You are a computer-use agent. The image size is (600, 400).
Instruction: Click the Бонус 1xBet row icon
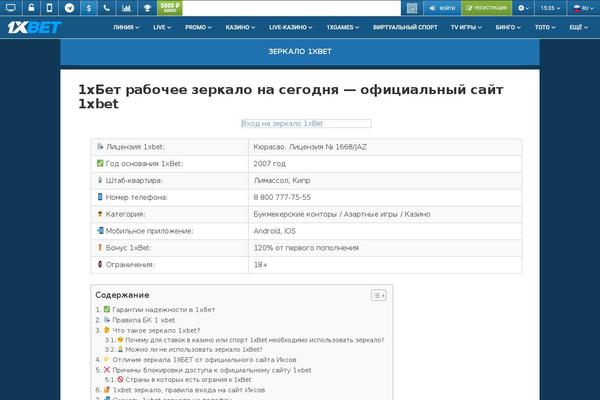click(100, 247)
